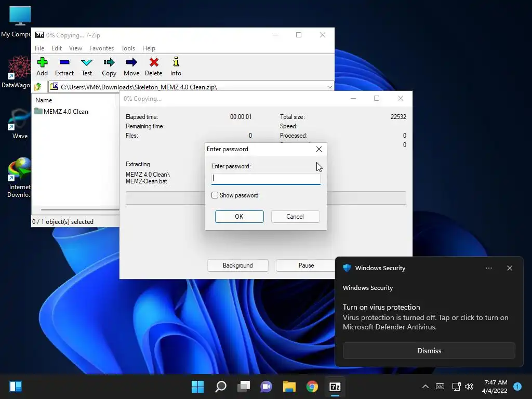The image size is (532, 399).
Task: Click the Pause button
Action: tap(305, 265)
